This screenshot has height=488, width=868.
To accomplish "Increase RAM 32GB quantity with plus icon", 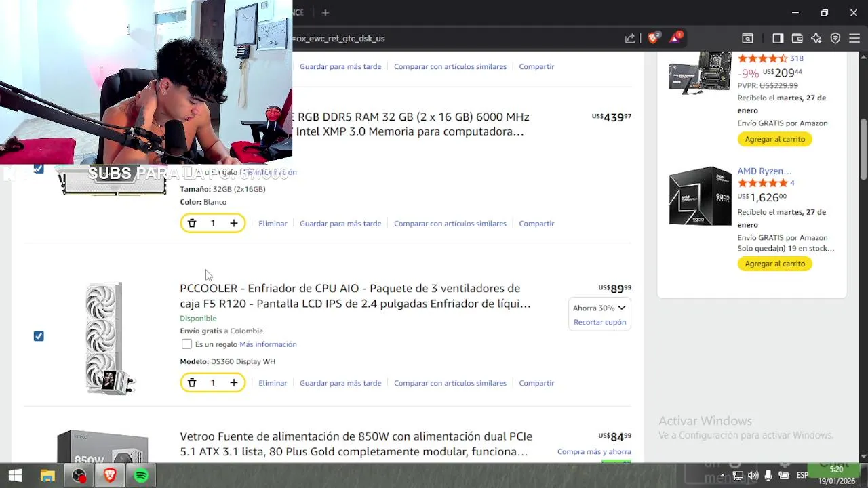I will tap(234, 223).
